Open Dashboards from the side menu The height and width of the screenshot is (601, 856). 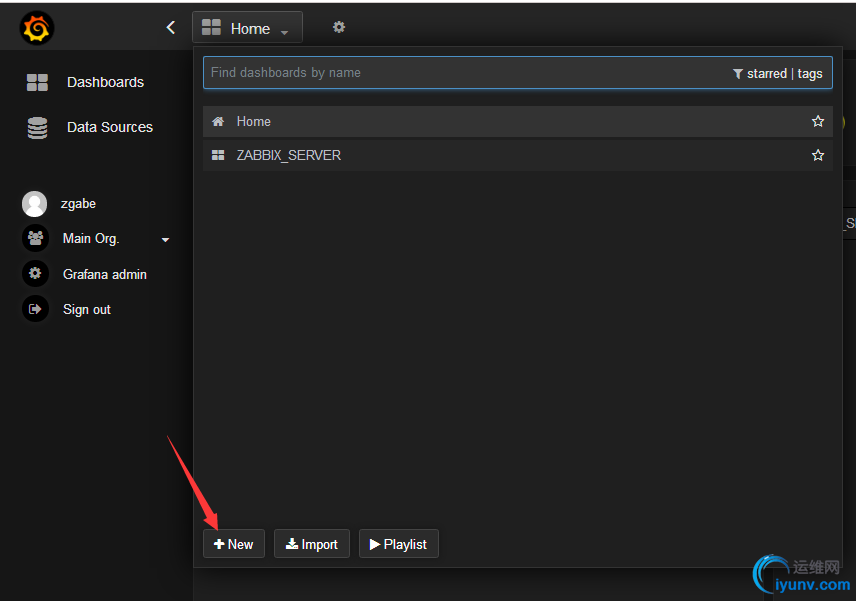click(105, 82)
